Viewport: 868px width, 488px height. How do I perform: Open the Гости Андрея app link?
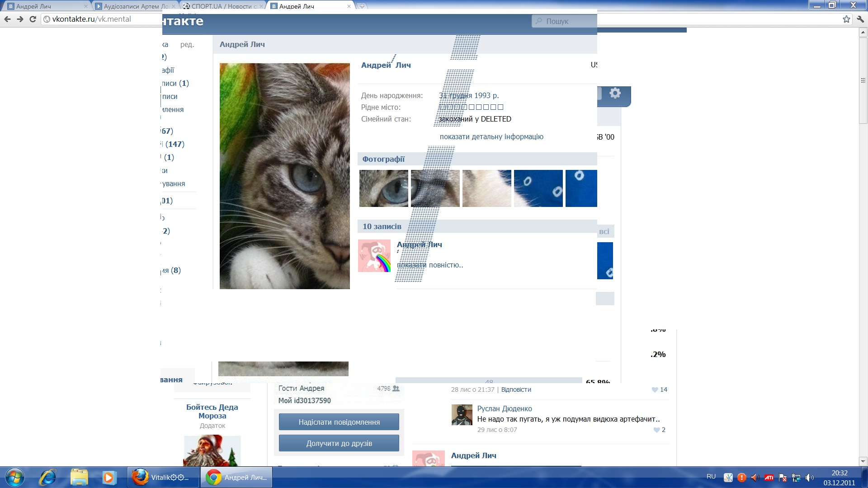click(301, 388)
